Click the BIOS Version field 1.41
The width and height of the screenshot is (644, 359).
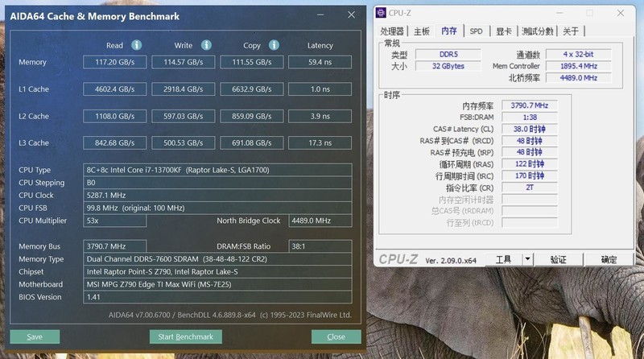click(217, 297)
